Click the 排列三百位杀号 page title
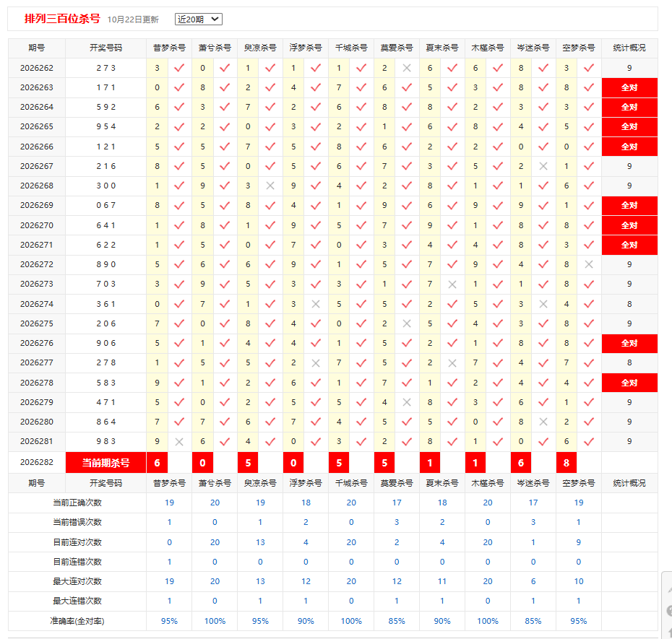The width and height of the screenshot is (672, 639). (x=62, y=19)
